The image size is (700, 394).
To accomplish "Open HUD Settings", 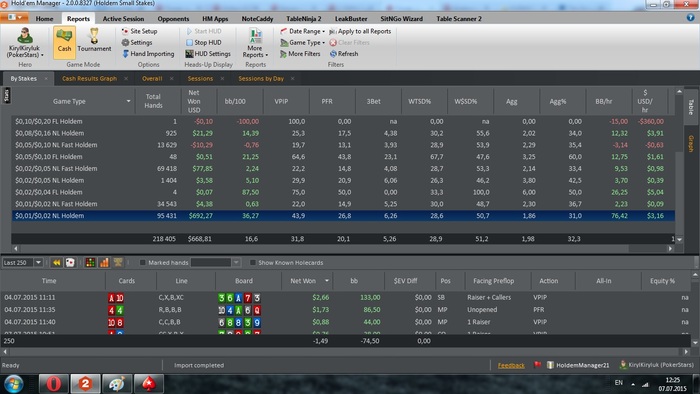I will [208, 54].
